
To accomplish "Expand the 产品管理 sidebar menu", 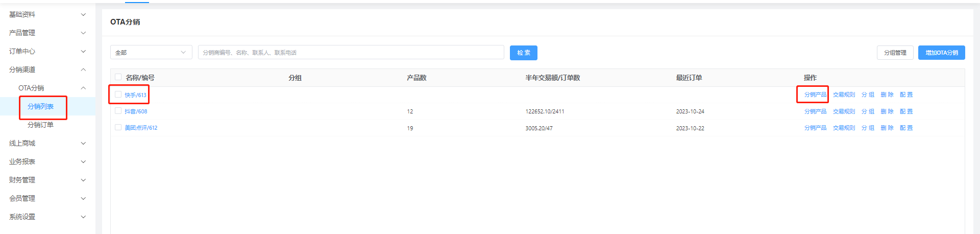I will click(x=47, y=33).
